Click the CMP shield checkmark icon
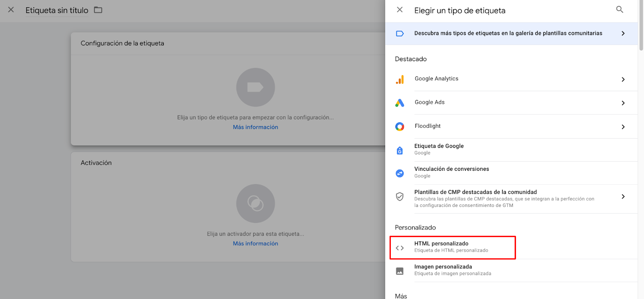 400,197
